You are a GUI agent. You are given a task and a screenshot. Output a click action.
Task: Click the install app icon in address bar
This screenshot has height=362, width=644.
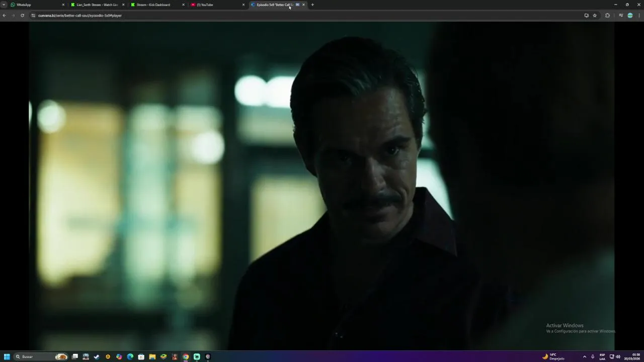(x=587, y=16)
